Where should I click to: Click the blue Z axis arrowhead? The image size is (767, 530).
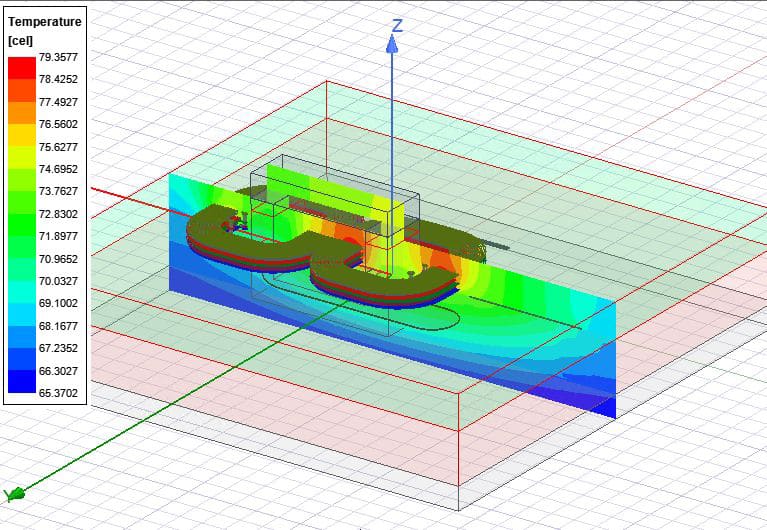click(x=392, y=44)
